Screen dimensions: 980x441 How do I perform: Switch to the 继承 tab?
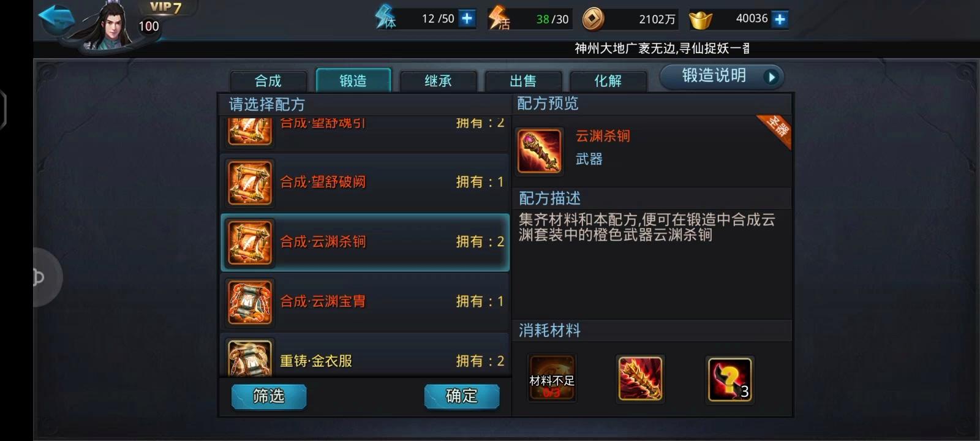[438, 80]
